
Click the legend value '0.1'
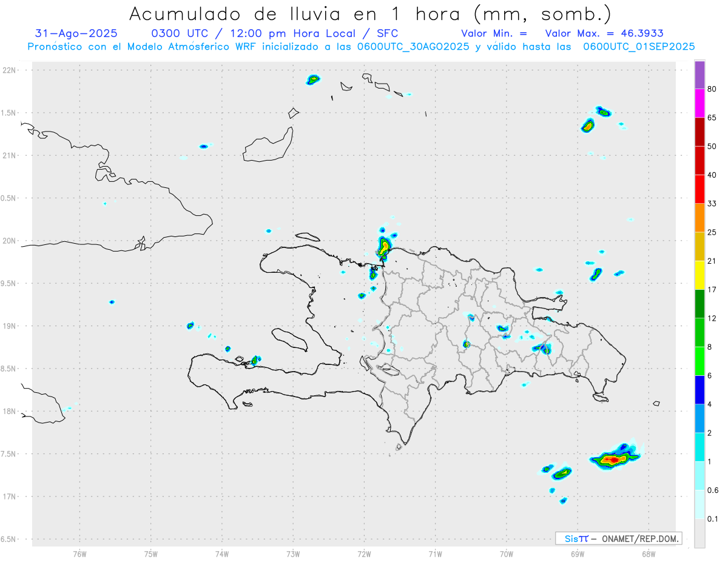[x=713, y=518]
